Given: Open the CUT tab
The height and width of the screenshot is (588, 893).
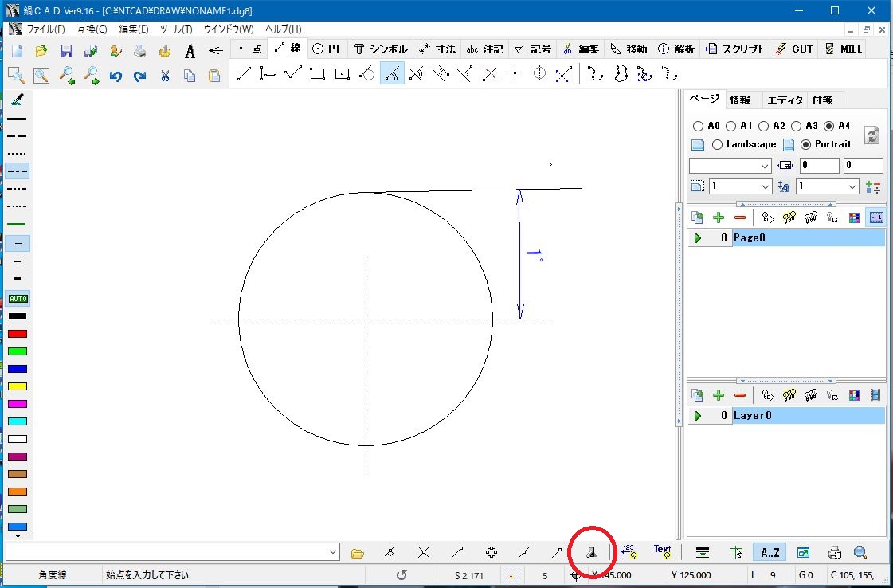Looking at the screenshot, I should (795, 49).
